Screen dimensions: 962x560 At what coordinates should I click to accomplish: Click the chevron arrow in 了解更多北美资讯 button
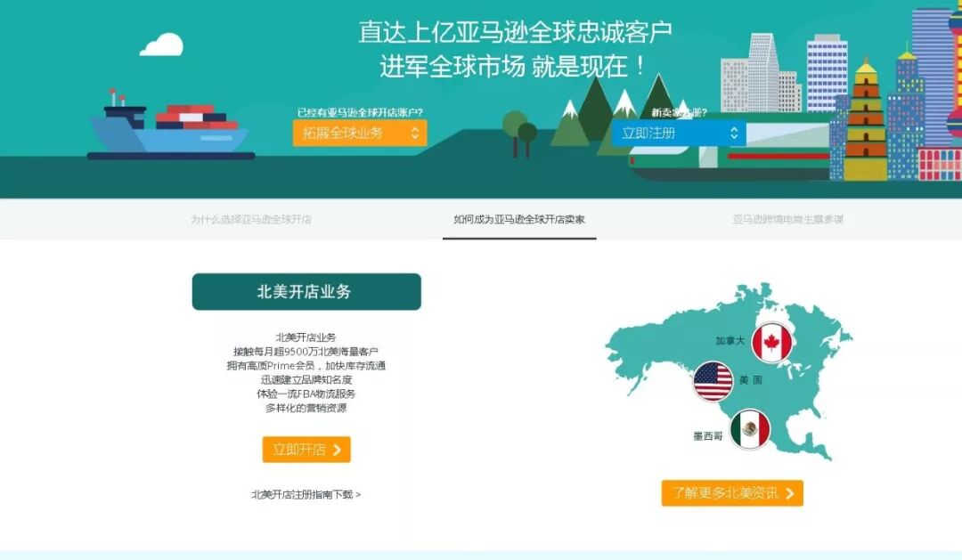click(x=789, y=493)
